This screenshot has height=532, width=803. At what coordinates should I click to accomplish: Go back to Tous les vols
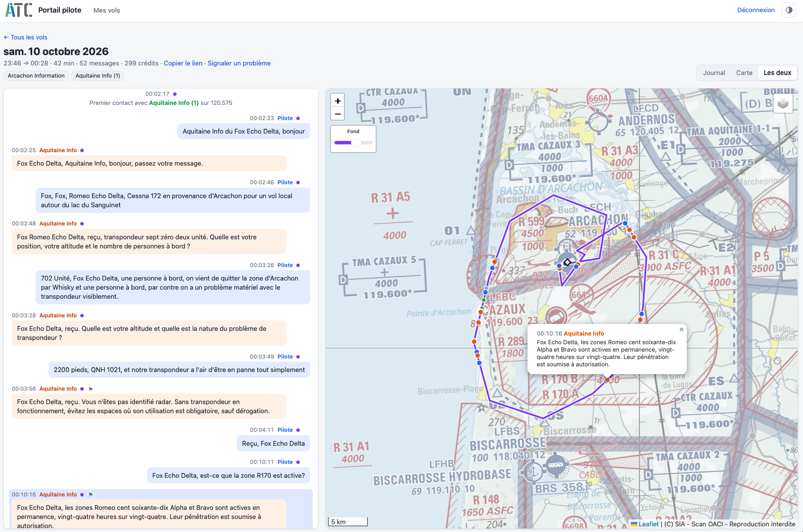tap(26, 37)
